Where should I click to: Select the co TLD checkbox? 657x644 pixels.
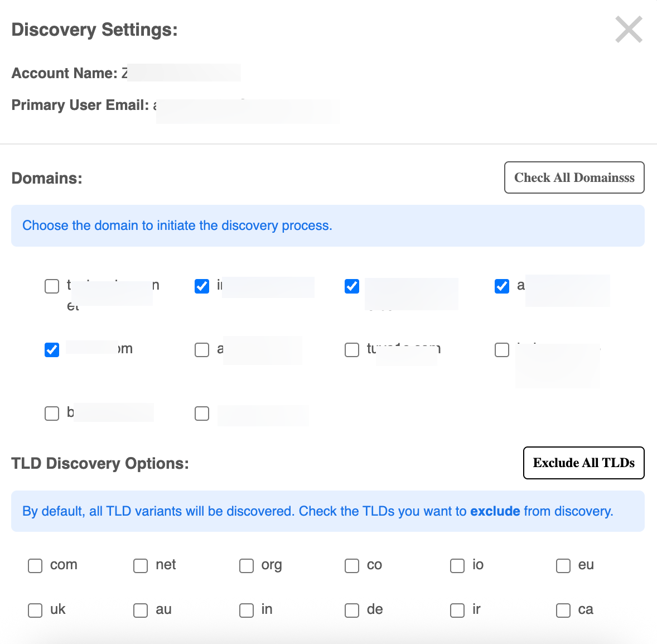[352, 566]
